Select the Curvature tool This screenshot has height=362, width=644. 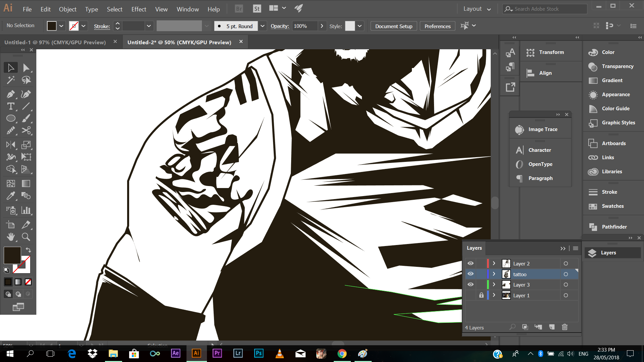tap(26, 94)
